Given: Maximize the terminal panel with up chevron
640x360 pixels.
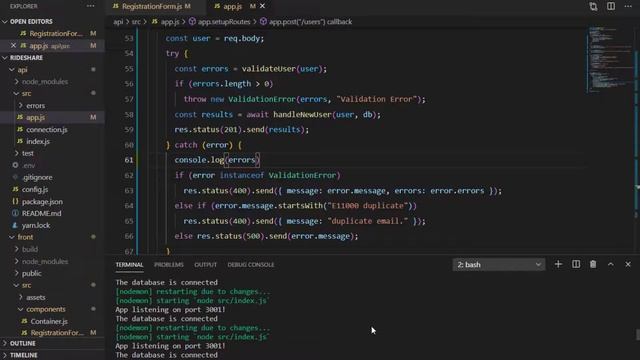Looking at the screenshot, I should (611, 264).
